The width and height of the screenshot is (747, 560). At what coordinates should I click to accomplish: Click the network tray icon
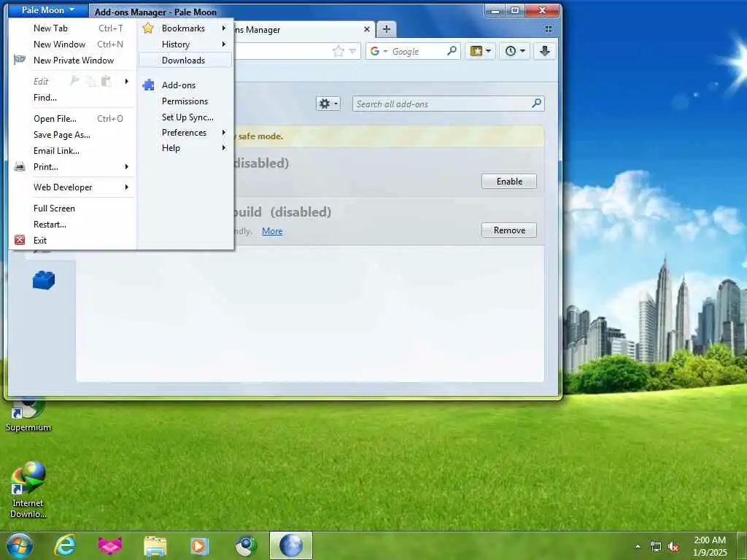[x=656, y=547]
